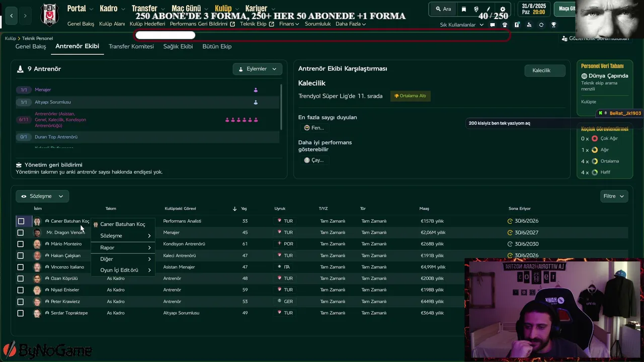
Task: Open the trophy icon in the shortcuts row
Action: click(553, 25)
